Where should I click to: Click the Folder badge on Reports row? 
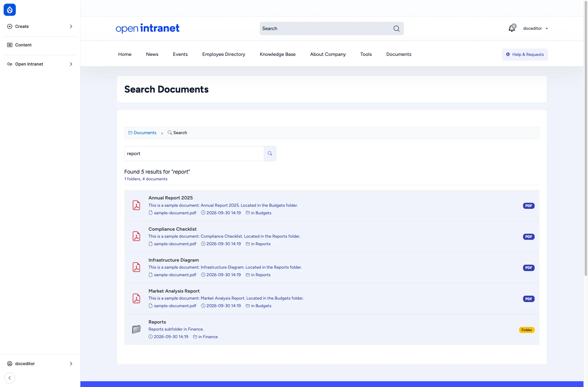click(527, 330)
